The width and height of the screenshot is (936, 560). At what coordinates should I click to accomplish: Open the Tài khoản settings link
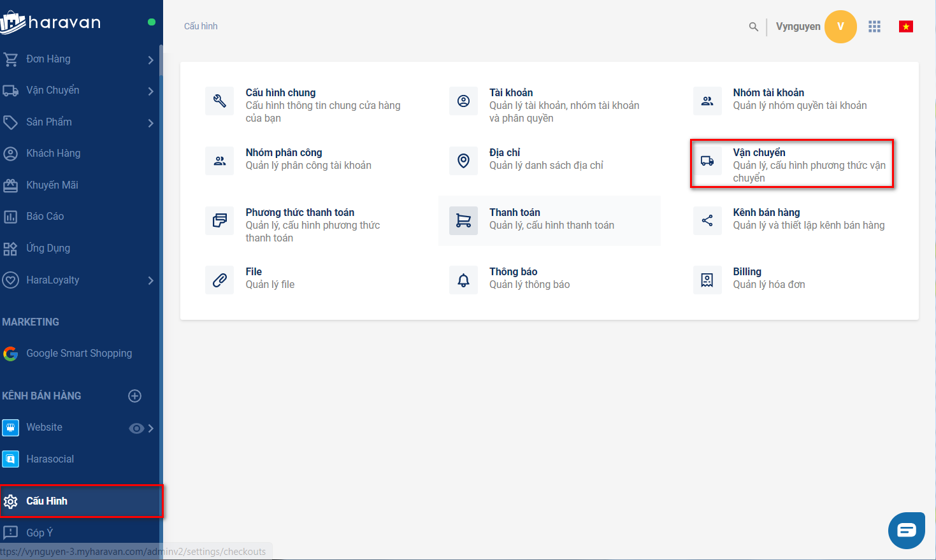[x=511, y=93]
